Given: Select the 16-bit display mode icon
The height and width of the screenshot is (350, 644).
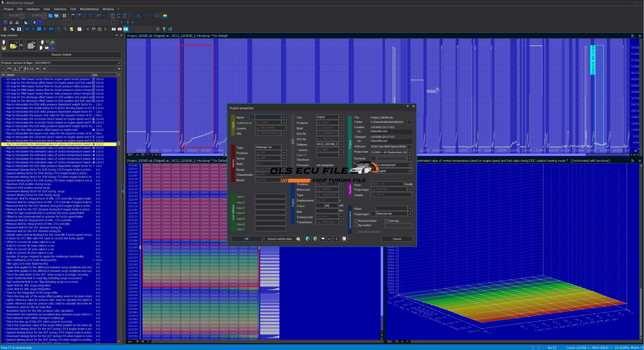Looking at the screenshot, I should [x=78, y=16].
